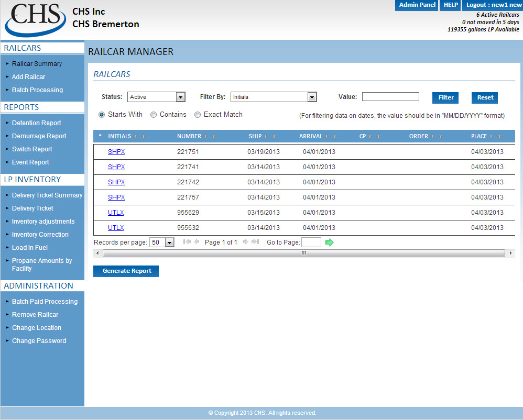Open Batch Processing menu item

coord(37,90)
